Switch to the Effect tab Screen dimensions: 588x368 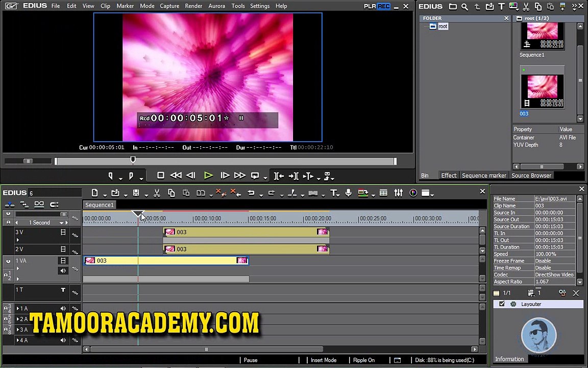pos(449,175)
